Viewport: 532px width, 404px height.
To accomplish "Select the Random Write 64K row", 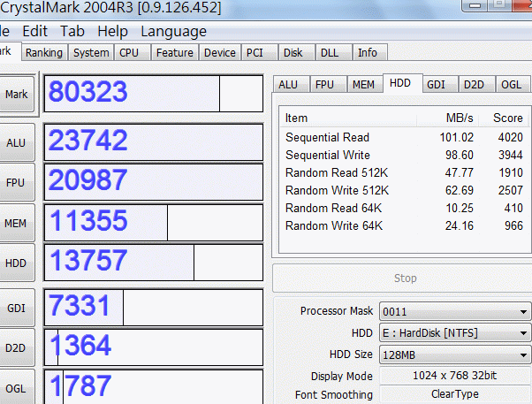I will (x=404, y=225).
